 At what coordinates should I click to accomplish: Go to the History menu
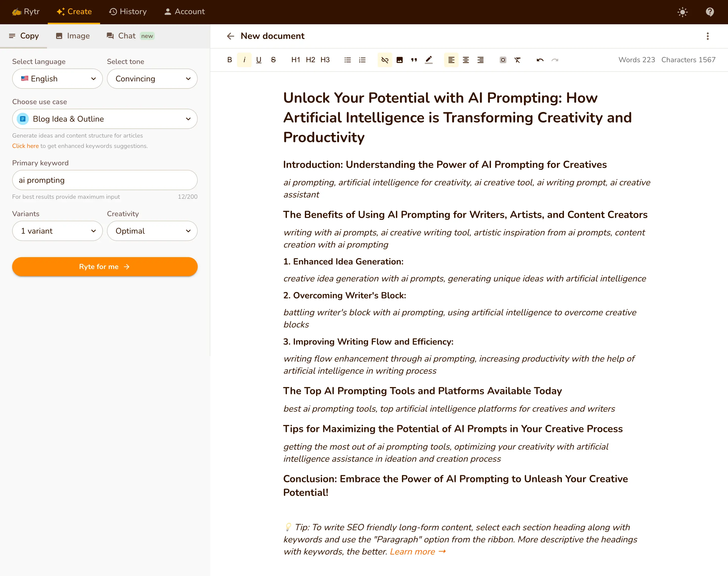coord(128,12)
